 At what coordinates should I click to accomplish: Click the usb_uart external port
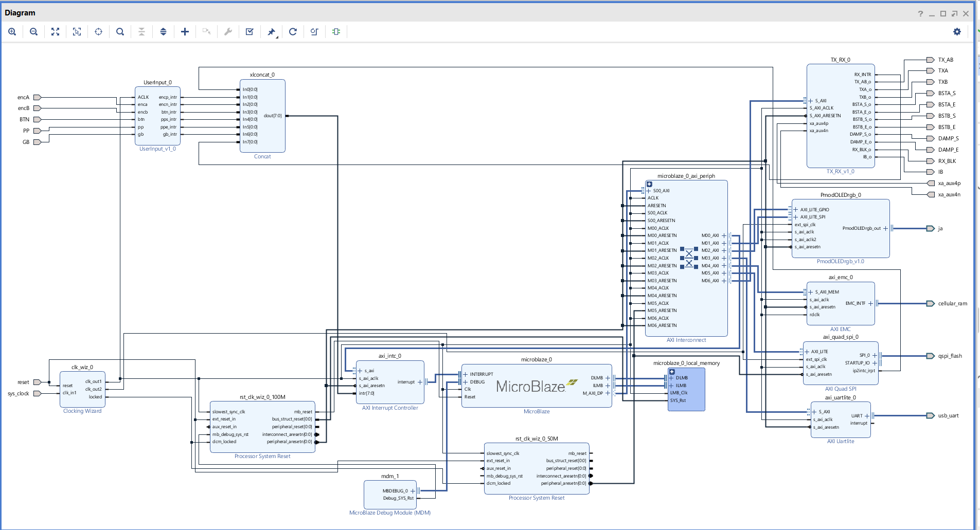930,415
